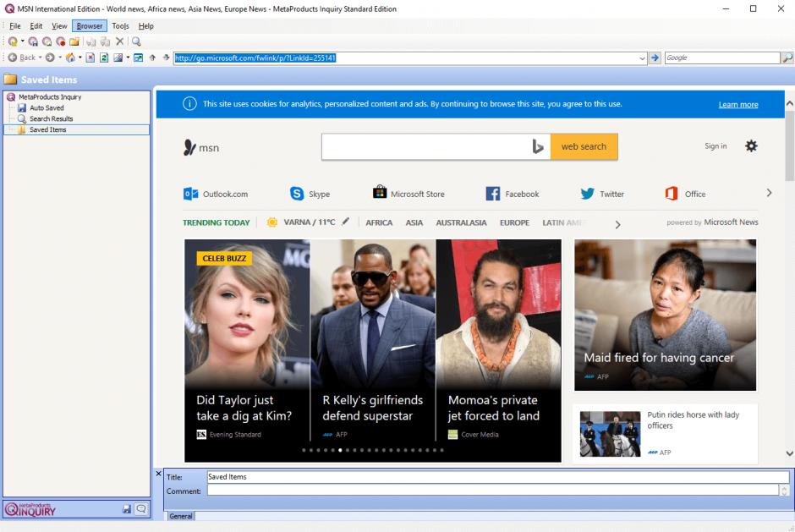Click the open folder toolbar icon
Viewport: 795px width, 532px height.
click(74, 41)
